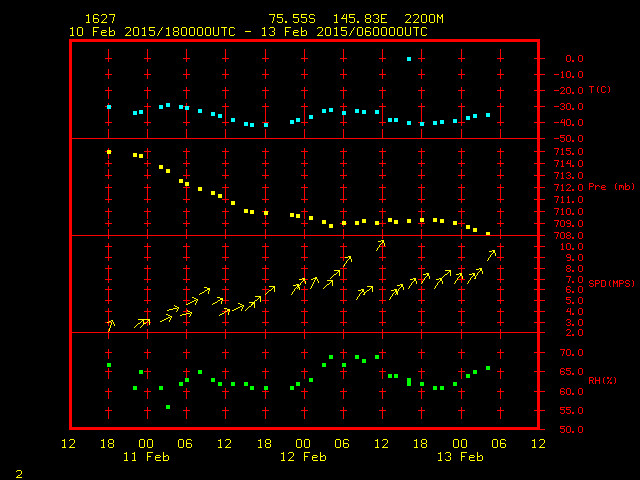
Task: Click the "00" hour label above 13 Feb
Action: pyautogui.click(x=460, y=444)
